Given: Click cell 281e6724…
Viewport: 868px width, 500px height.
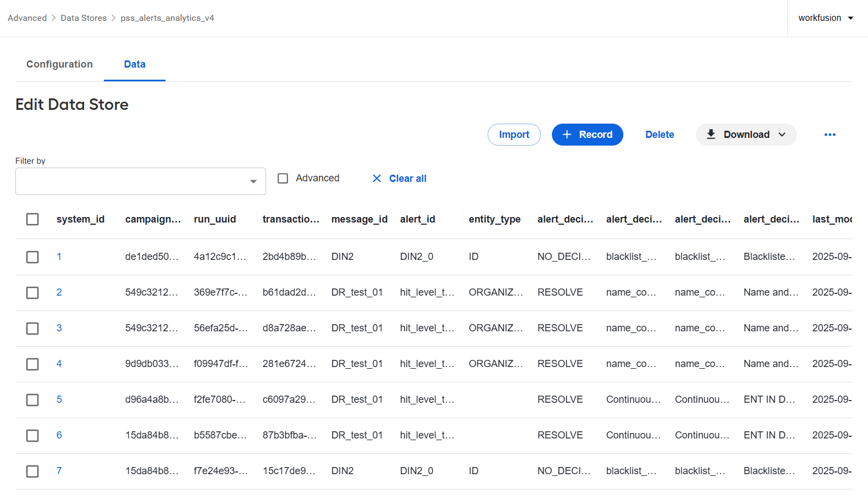Looking at the screenshot, I should pyautogui.click(x=289, y=364).
